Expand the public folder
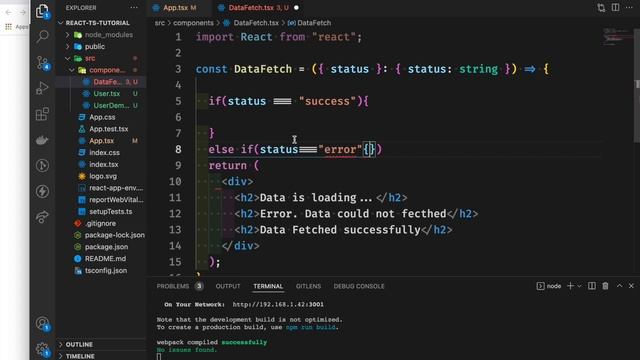 click(x=101, y=47)
